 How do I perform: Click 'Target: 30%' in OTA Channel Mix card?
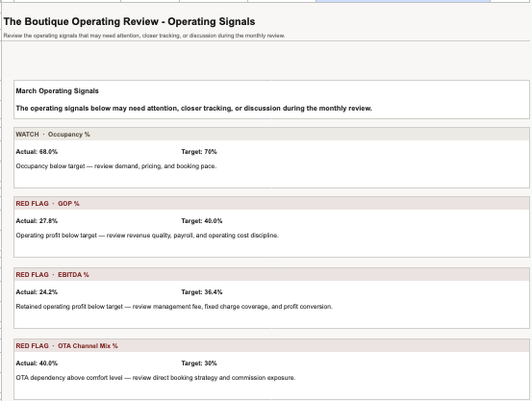(x=199, y=363)
